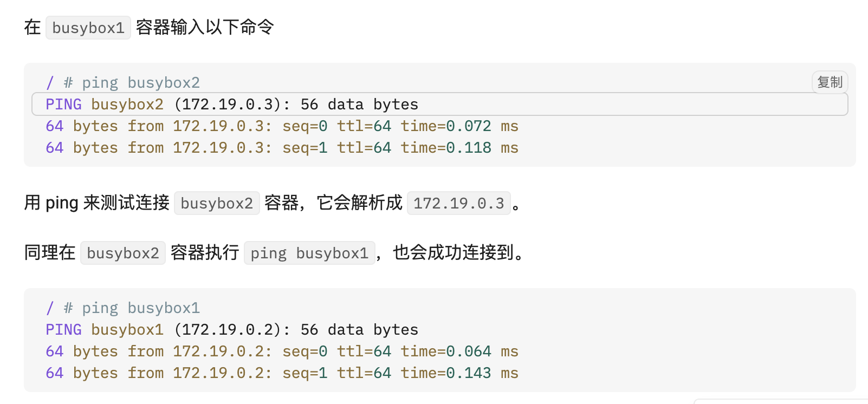Click the busybox1 inline code in first sentence
Screen dimensions: 868x404
click(x=88, y=28)
